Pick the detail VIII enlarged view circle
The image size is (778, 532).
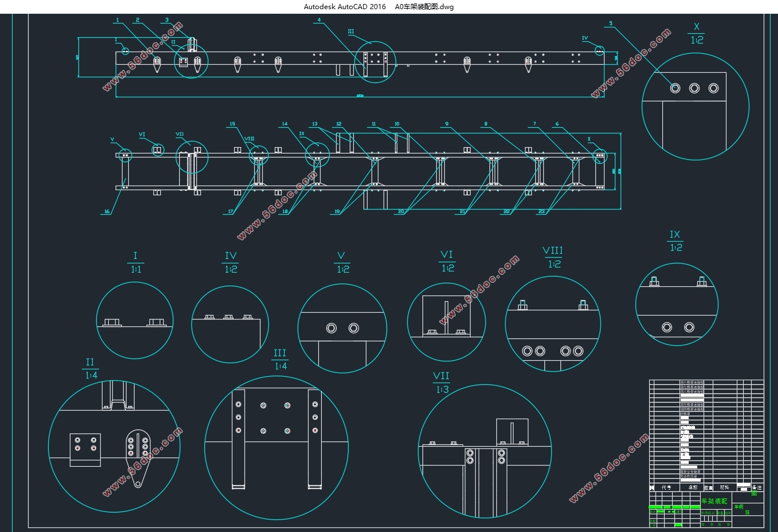(x=552, y=324)
